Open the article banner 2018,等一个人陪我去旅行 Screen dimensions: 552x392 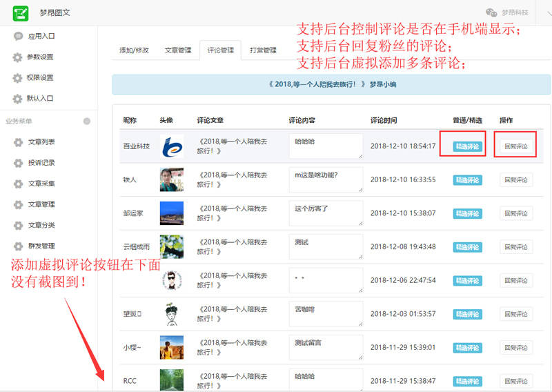click(x=332, y=84)
